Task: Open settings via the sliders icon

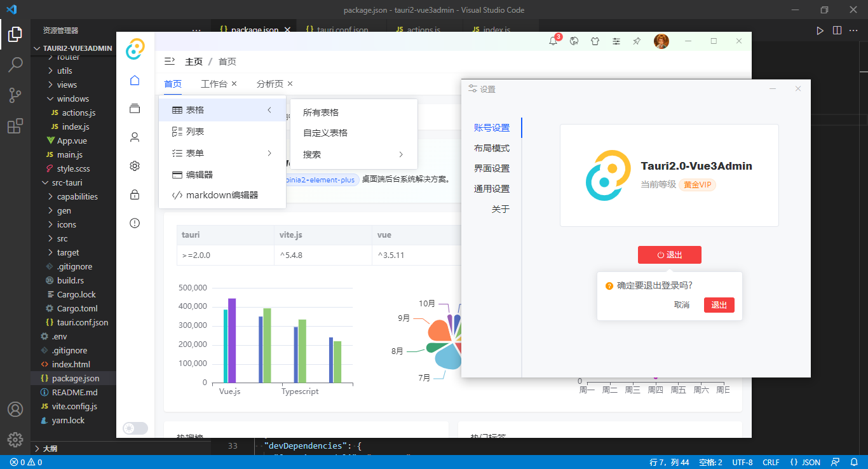Action: pyautogui.click(x=616, y=41)
